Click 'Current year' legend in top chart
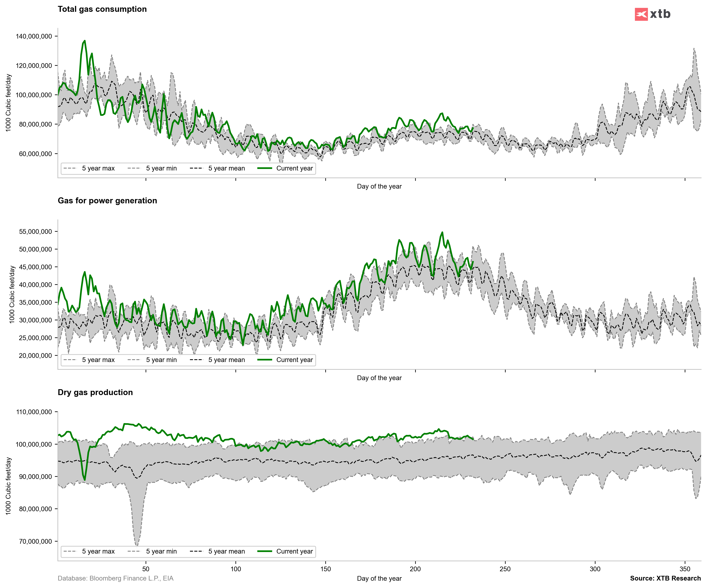The width and height of the screenshot is (707, 588). (294, 168)
